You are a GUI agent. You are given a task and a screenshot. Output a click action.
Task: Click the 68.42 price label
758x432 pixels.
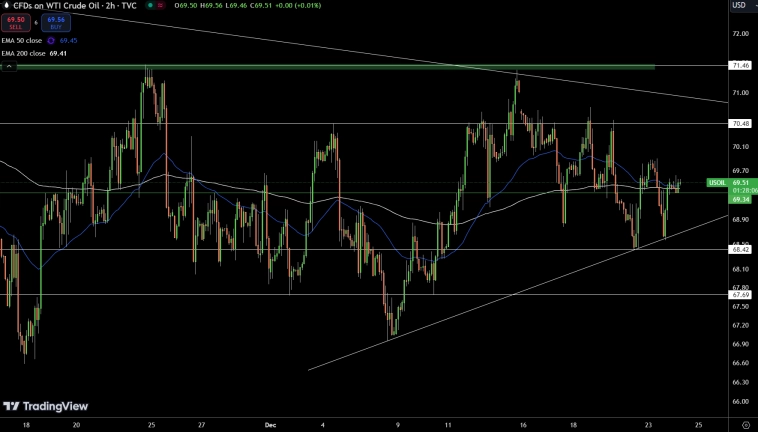coord(741,250)
